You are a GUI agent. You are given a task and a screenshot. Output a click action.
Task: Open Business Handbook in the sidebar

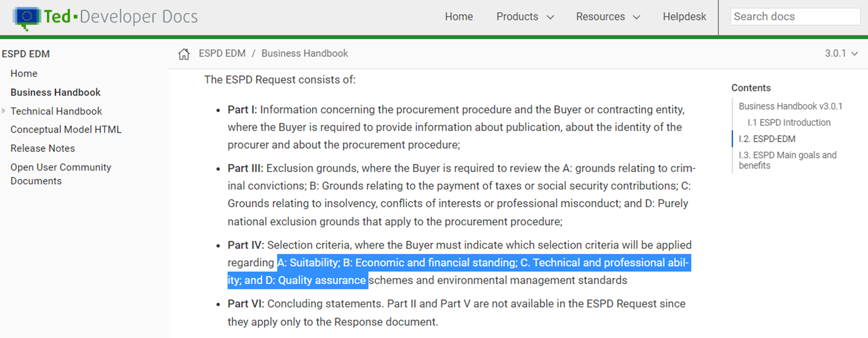tap(55, 92)
